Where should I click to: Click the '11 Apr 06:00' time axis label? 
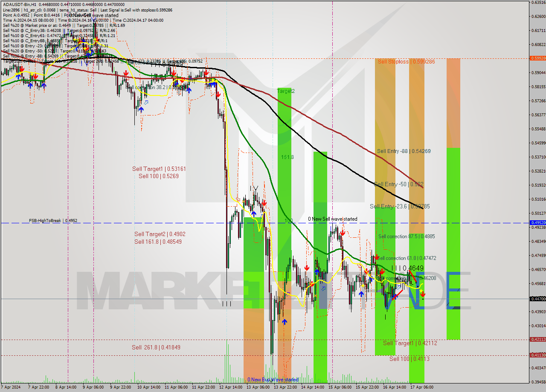click(x=176, y=387)
